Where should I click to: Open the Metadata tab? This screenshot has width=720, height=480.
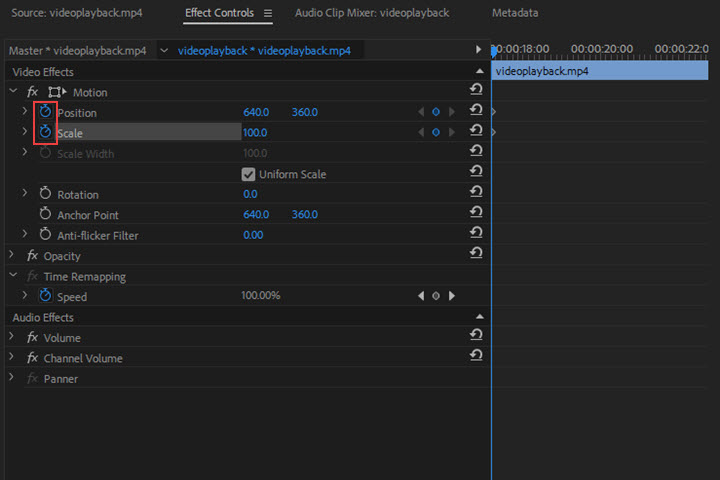(514, 13)
